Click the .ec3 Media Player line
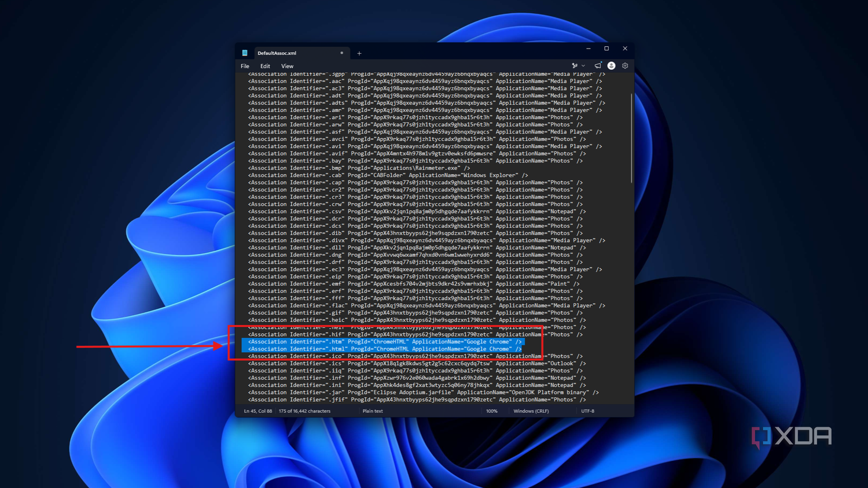The width and height of the screenshot is (868, 488). [425, 269]
